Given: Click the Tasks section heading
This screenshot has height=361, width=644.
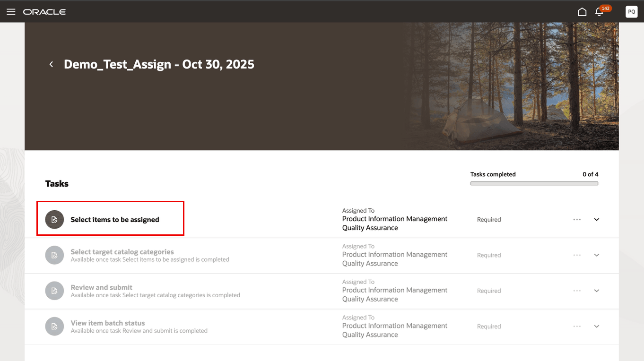Looking at the screenshot, I should [57, 184].
